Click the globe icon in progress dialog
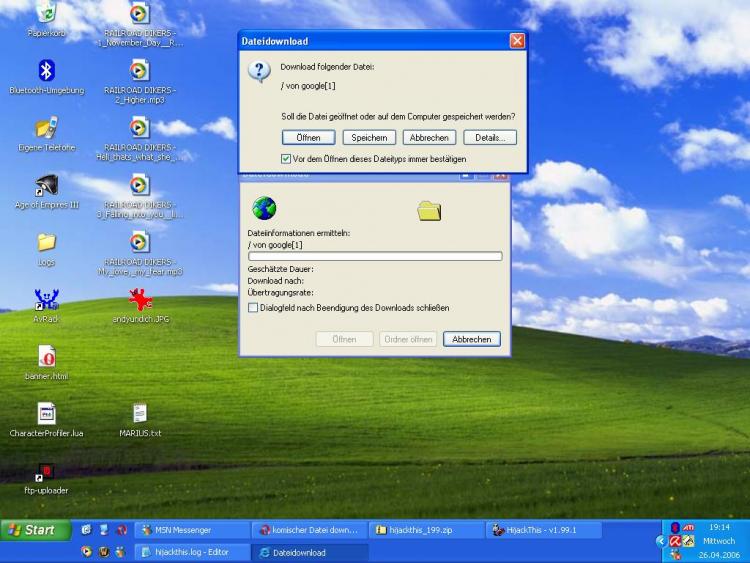 point(264,208)
